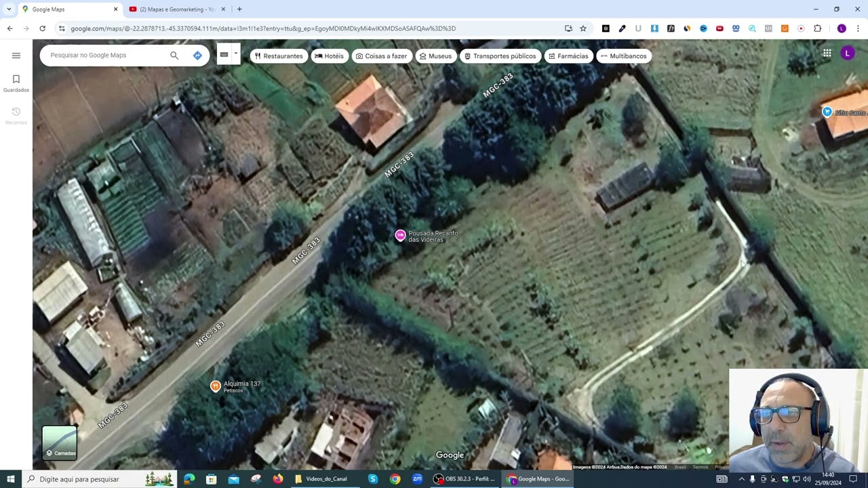
Task: Click the color picker eyedropper extension
Action: pos(622,28)
